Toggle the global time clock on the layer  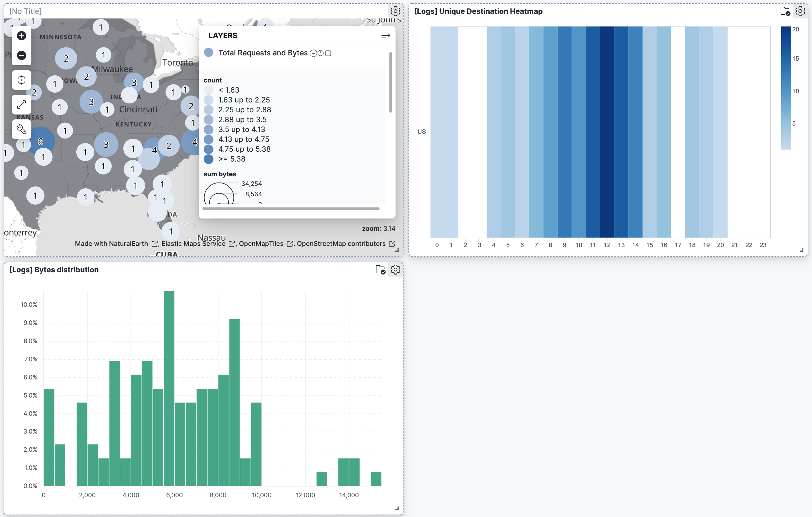pos(321,53)
